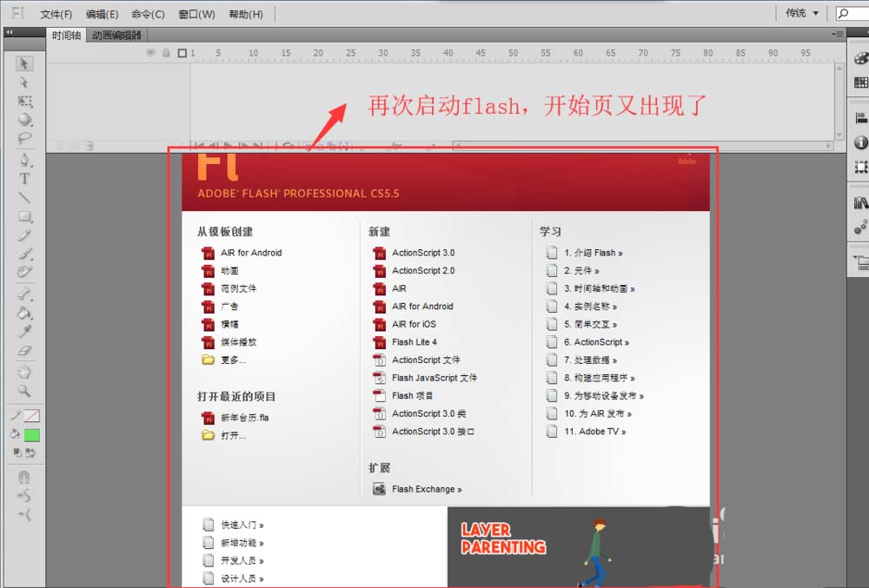The image size is (869, 588).
Task: Select the Paint Bucket tool
Action: tap(23, 313)
